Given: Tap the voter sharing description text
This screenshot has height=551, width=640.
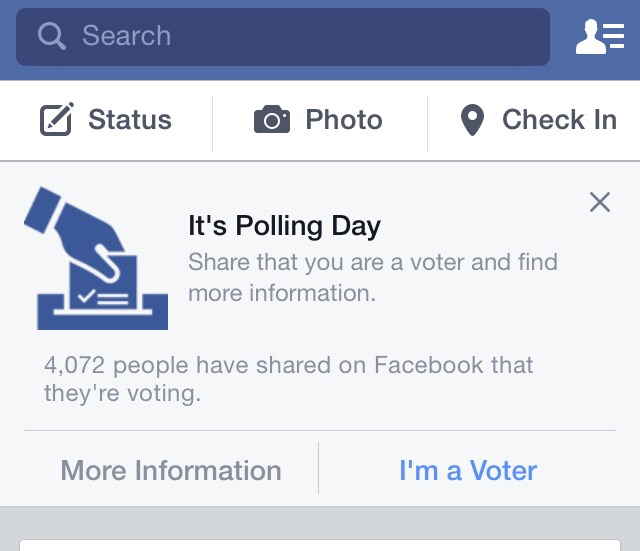Looking at the screenshot, I should tap(373, 278).
